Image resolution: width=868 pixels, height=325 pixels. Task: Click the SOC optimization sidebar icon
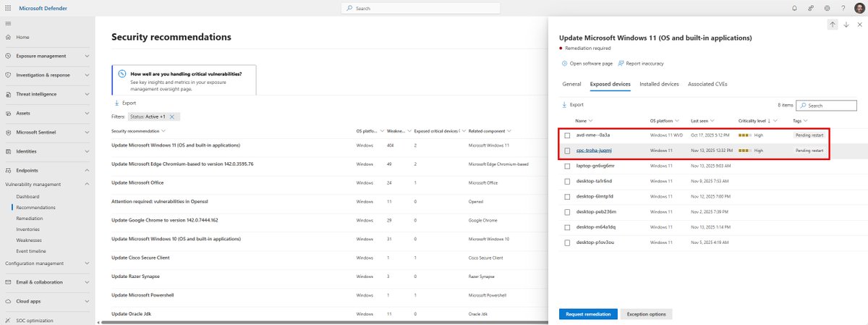[x=9, y=320]
